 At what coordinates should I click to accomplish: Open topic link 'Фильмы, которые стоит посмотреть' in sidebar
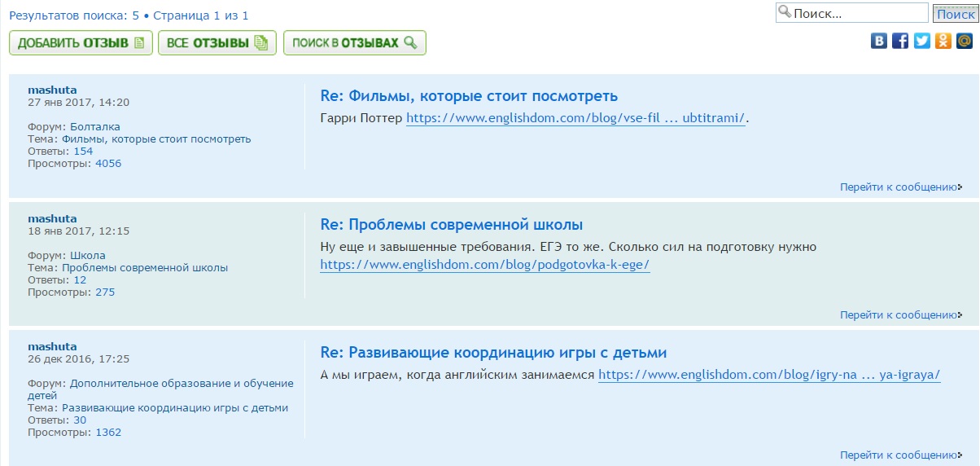pyautogui.click(x=156, y=138)
